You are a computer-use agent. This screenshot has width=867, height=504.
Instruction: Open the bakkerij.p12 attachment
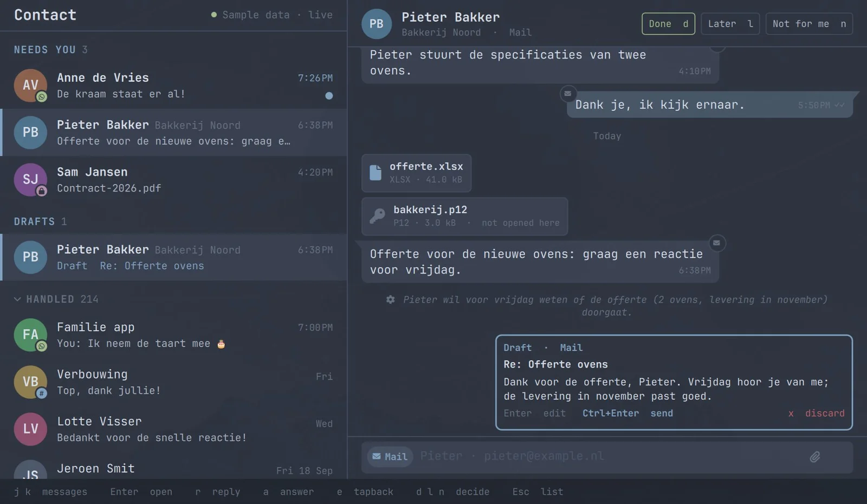(x=464, y=217)
